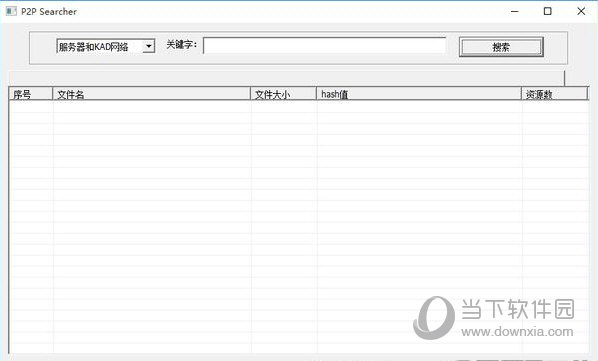This screenshot has height=361, width=598.
Task: Click the 搜索 search button
Action: coord(501,47)
